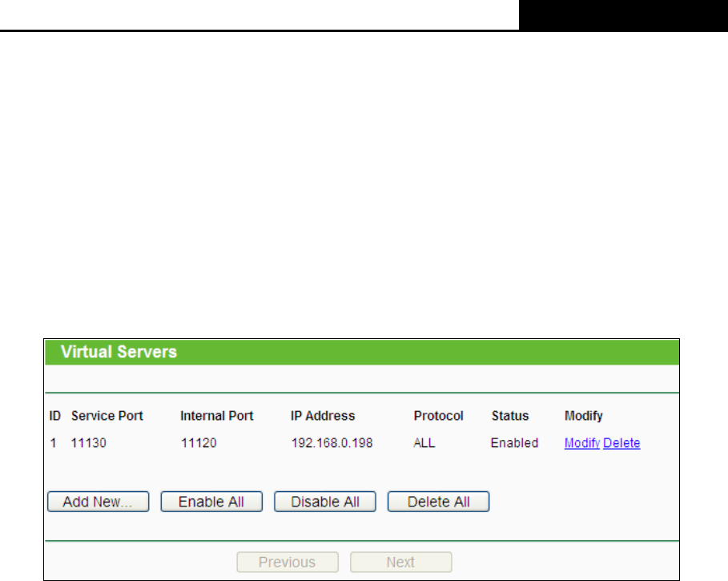Select the internal port value 11120

pos(199,443)
